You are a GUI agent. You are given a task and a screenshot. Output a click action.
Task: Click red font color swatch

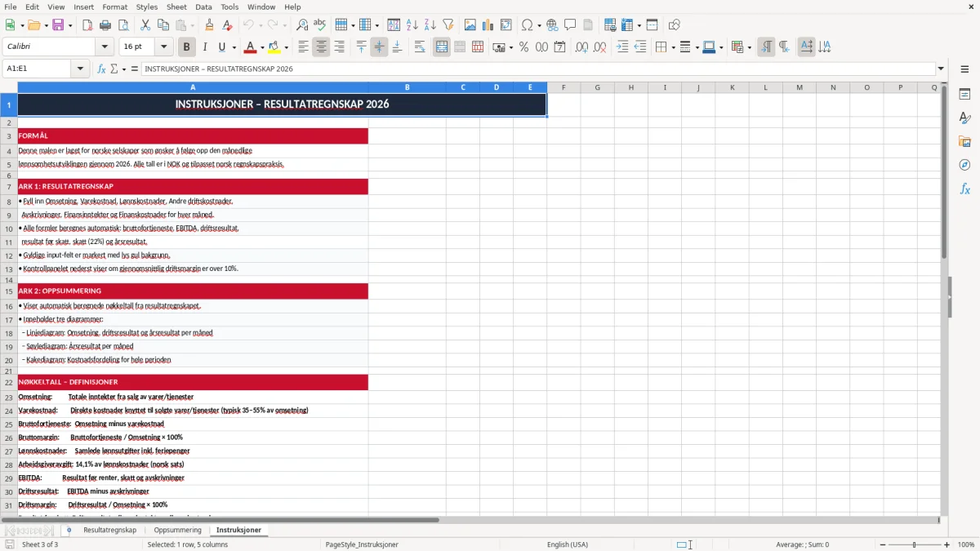tap(250, 47)
